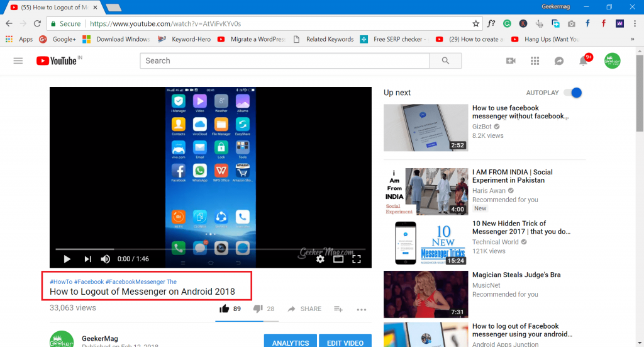Click the browser address bar
Viewport: 644px width, 347px height.
[263, 24]
